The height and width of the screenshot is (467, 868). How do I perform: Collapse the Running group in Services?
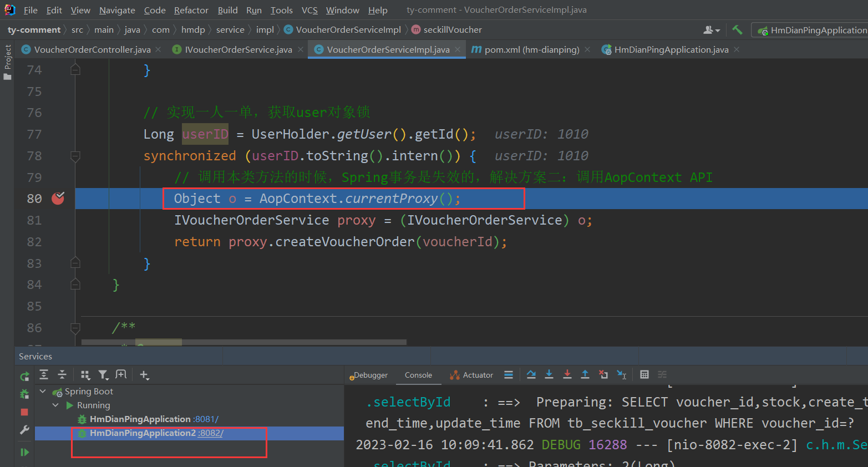pyautogui.click(x=55, y=405)
